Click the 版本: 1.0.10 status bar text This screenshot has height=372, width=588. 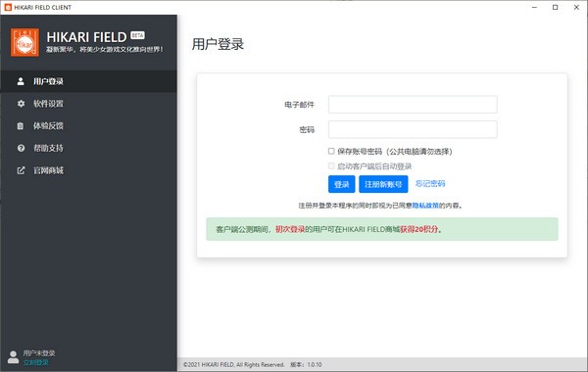(x=306, y=364)
